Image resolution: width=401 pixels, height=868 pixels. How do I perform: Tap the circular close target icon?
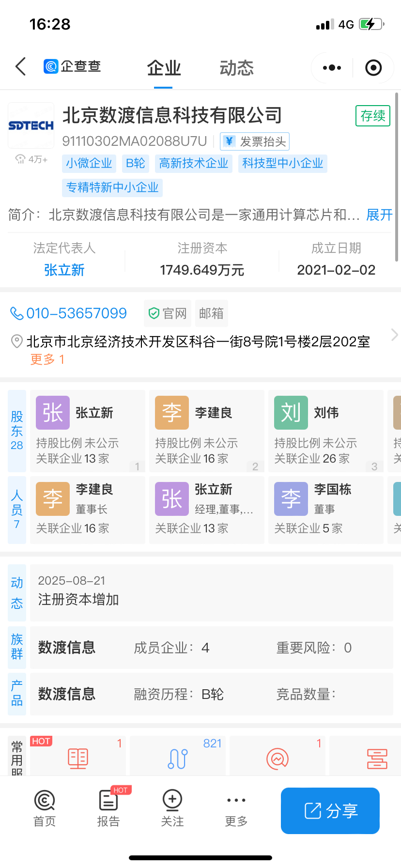tap(373, 68)
